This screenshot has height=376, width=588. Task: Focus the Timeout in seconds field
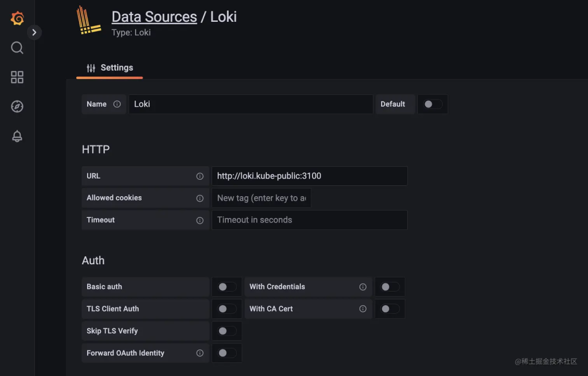(309, 220)
